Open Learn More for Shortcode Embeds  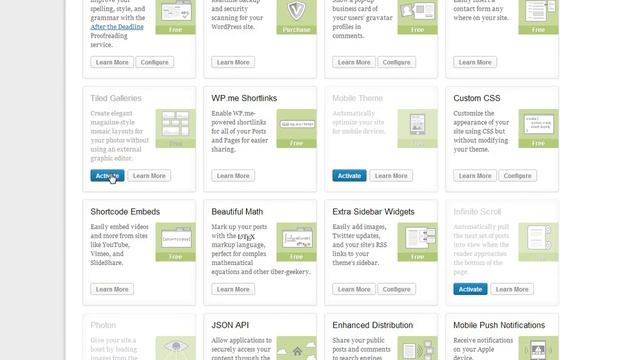click(112, 289)
